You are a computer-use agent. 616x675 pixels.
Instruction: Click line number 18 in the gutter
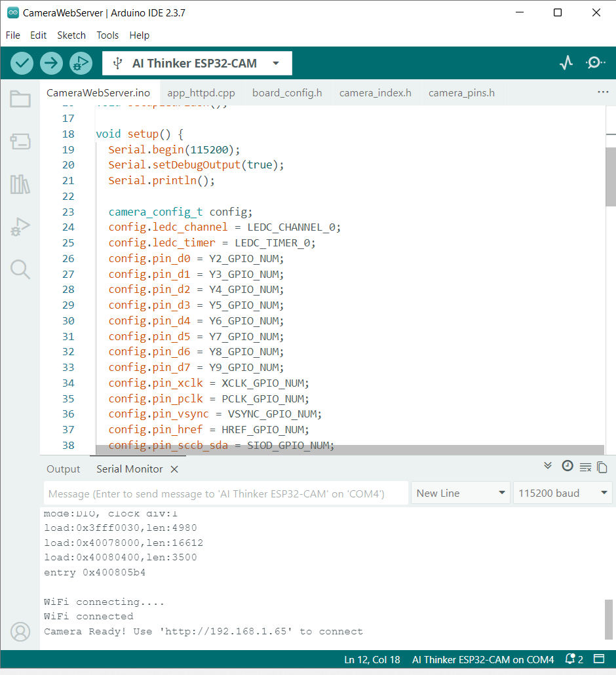[68, 134]
